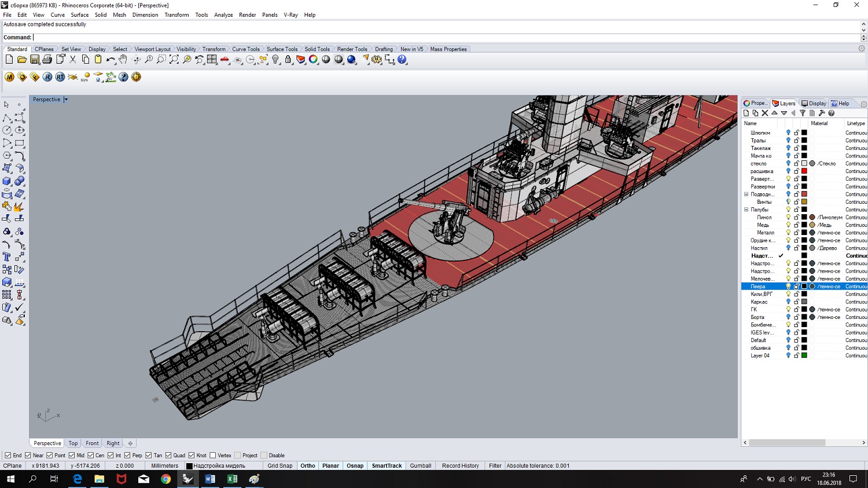Toggle visibility bulb of расшивка layer
The height and width of the screenshot is (488, 868).
788,171
